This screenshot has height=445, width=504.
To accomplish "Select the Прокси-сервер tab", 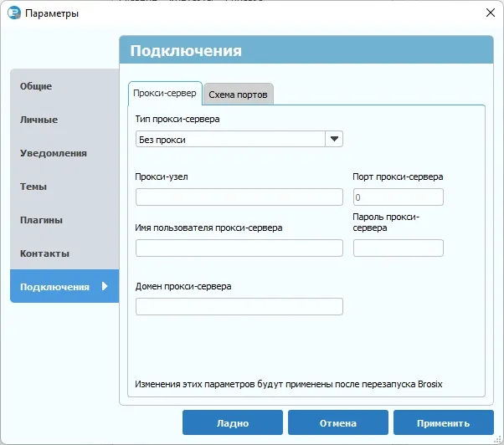I will click(x=165, y=94).
